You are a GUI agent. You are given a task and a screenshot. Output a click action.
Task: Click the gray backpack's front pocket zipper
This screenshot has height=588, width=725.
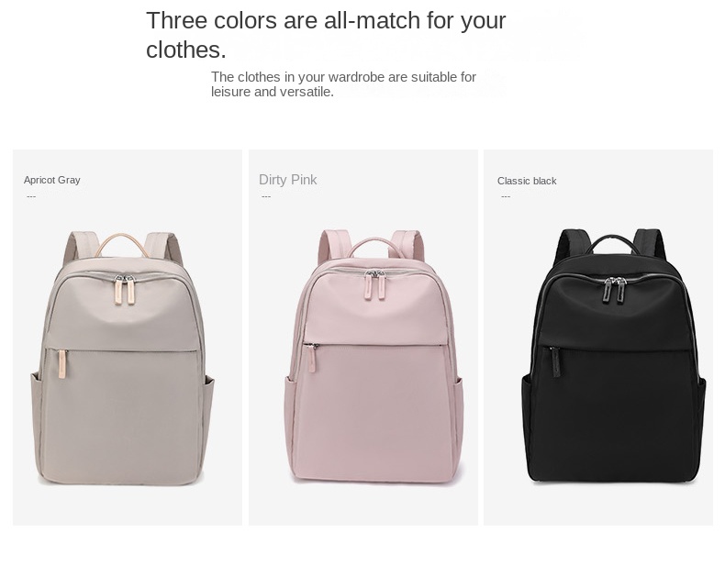pyautogui.click(x=62, y=365)
